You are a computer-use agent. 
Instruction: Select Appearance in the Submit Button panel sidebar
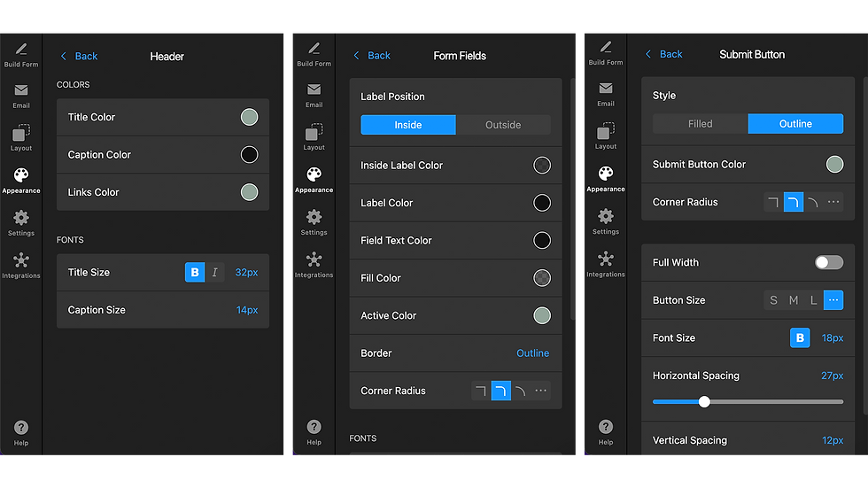(x=606, y=179)
